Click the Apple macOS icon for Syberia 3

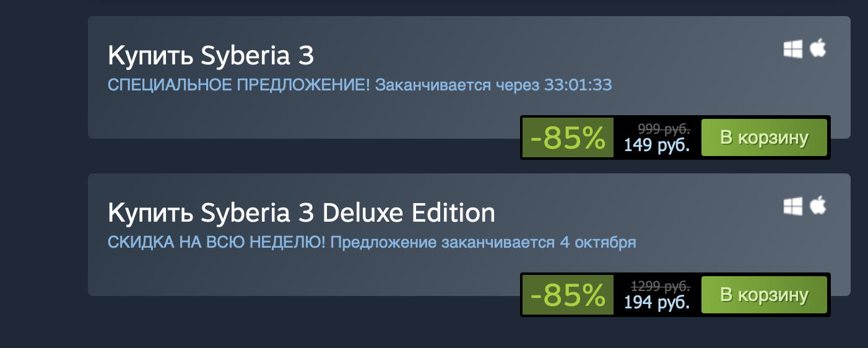(x=818, y=48)
